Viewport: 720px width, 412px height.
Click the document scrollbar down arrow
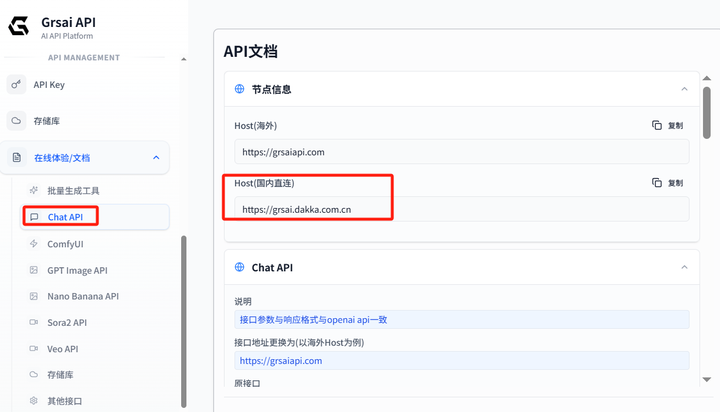click(x=707, y=379)
